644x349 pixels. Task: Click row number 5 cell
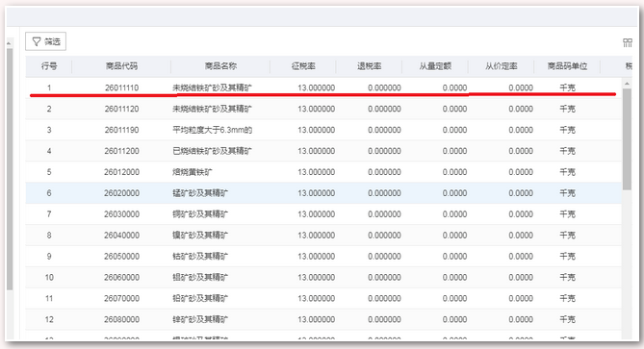[49, 172]
